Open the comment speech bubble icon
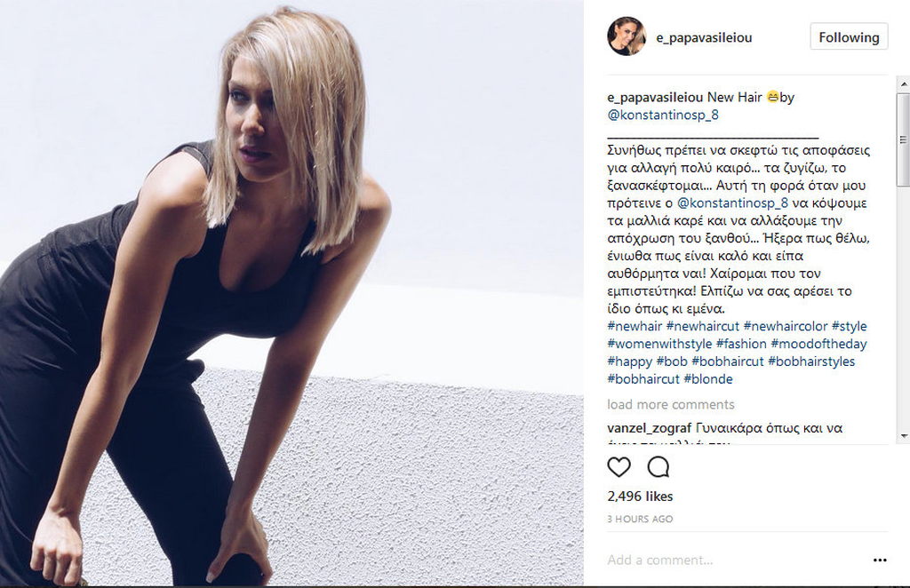Viewport: 910px width, 588px height. (x=659, y=467)
